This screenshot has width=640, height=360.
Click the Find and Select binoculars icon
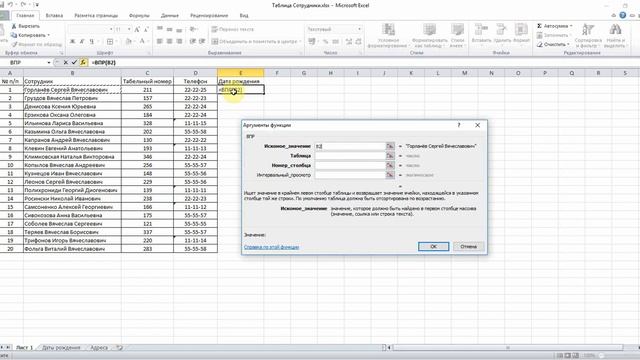[615, 30]
